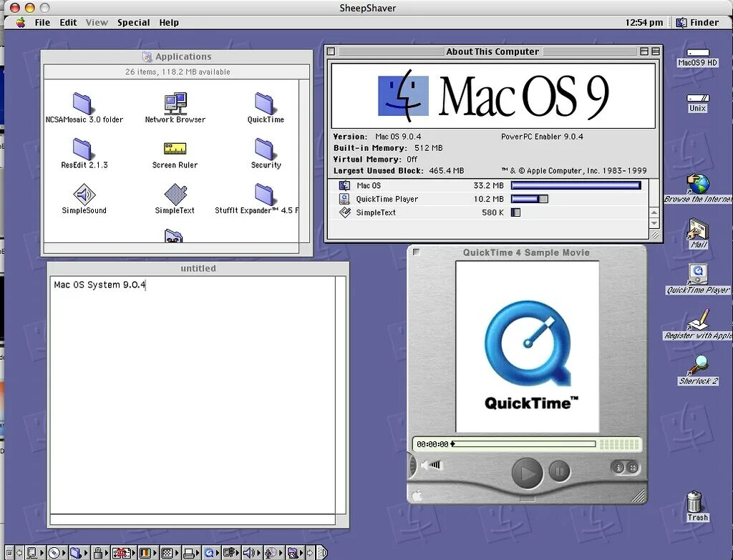Open Sound source microphone control strip module

coord(274,553)
